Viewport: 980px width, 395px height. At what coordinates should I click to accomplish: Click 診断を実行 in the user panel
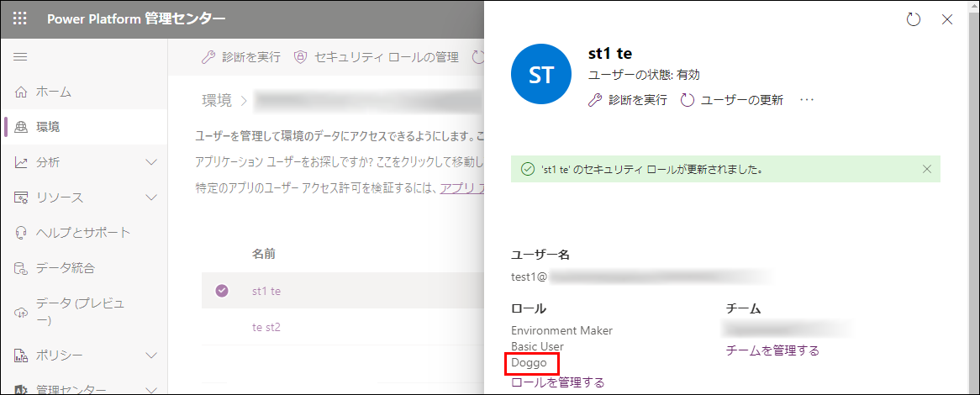pyautogui.click(x=628, y=100)
